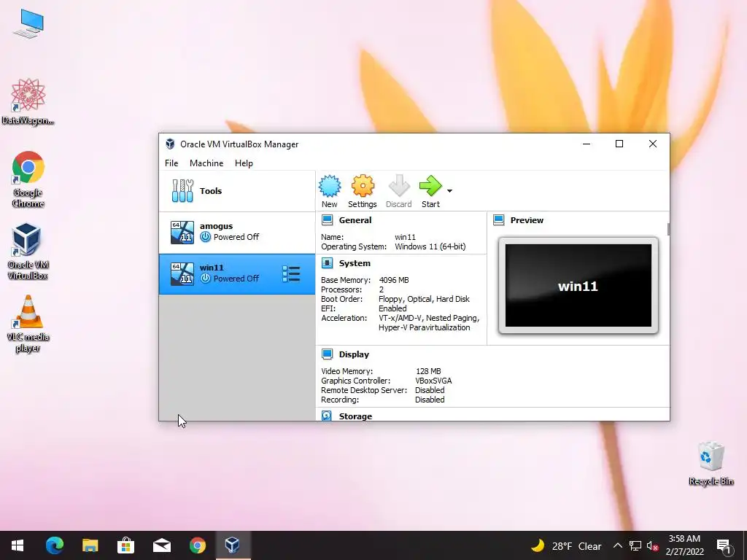Click the details pane vertical scrollbar
This screenshot has width=747, height=560.
point(668,229)
